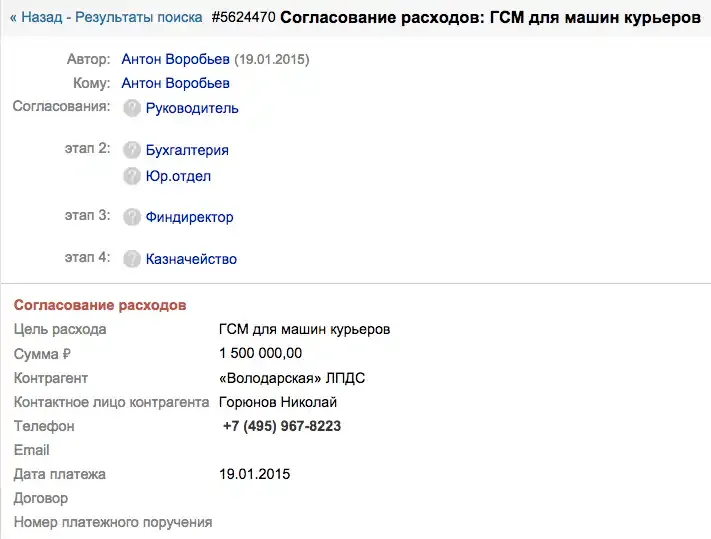
Task: Click the status icon beside Руководитель
Action: 132,108
